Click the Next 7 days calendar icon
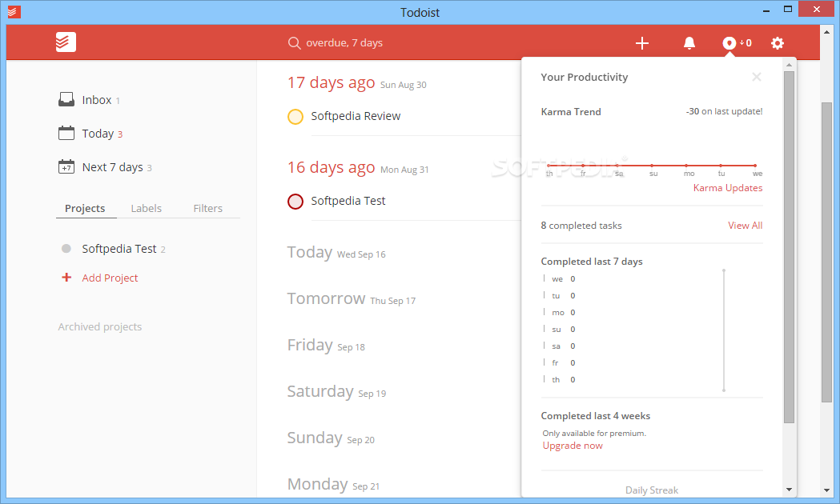This screenshot has width=840, height=504. (66, 166)
